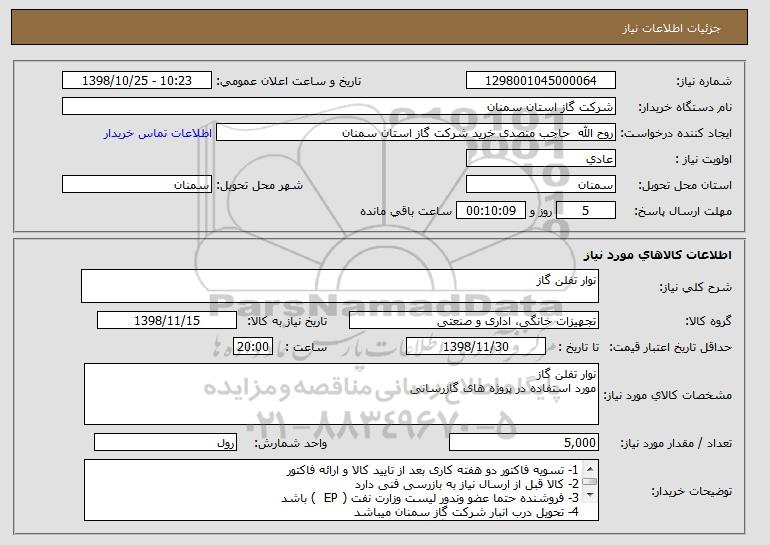Click the label تعداد / مقدار مورد نیاز
Screen dimensions: 770x545
point(676,443)
